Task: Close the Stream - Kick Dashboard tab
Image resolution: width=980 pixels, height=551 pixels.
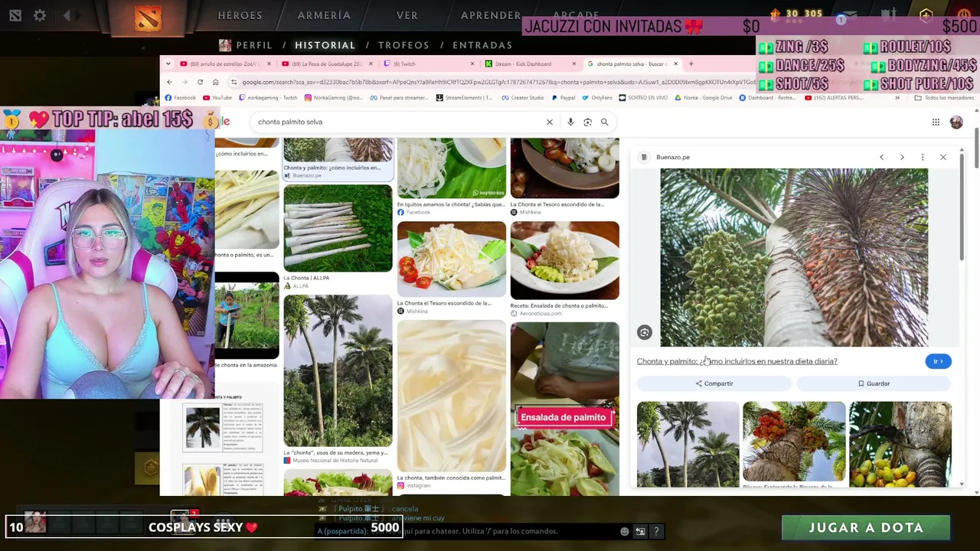Action: 573,64
